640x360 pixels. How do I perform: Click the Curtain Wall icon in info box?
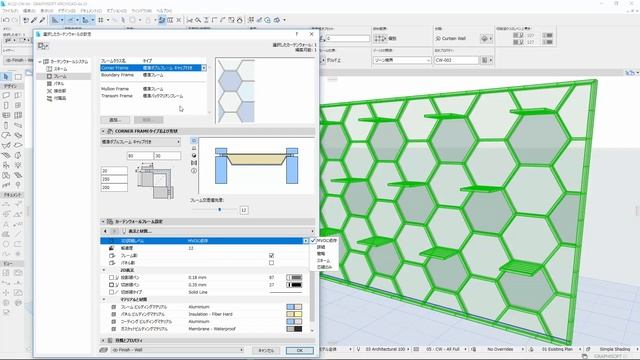coord(438,38)
